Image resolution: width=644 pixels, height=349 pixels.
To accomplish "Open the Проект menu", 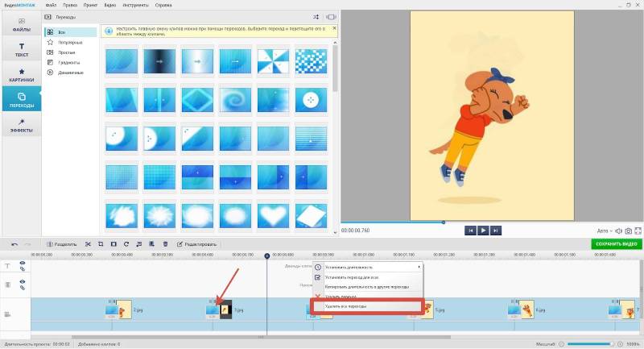I will click(90, 6).
